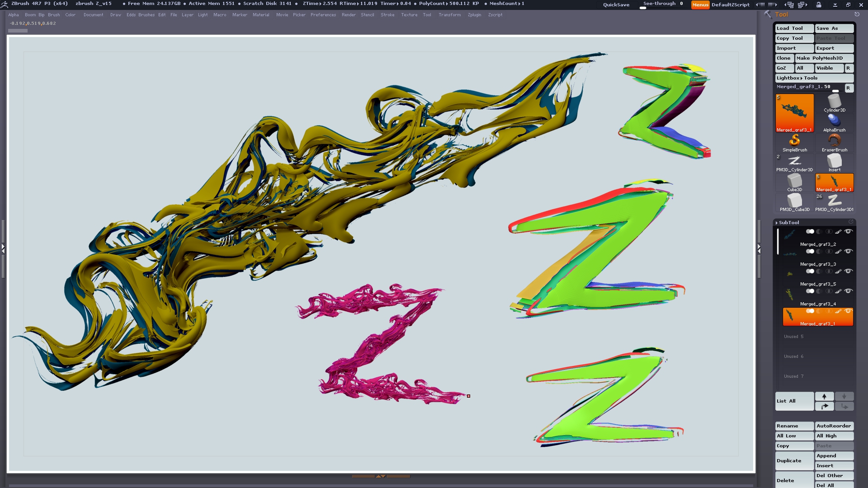Move the subtool up with the up arrow

[824, 396]
